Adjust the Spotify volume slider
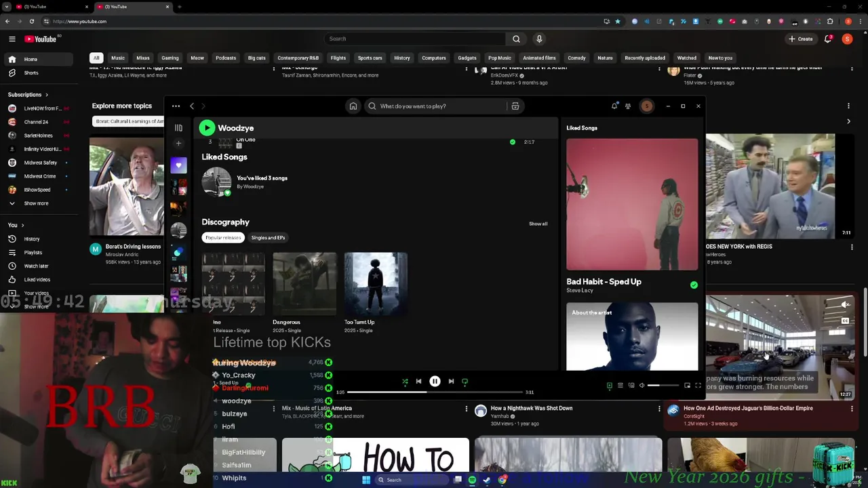This screenshot has height=488, width=868. (x=663, y=386)
